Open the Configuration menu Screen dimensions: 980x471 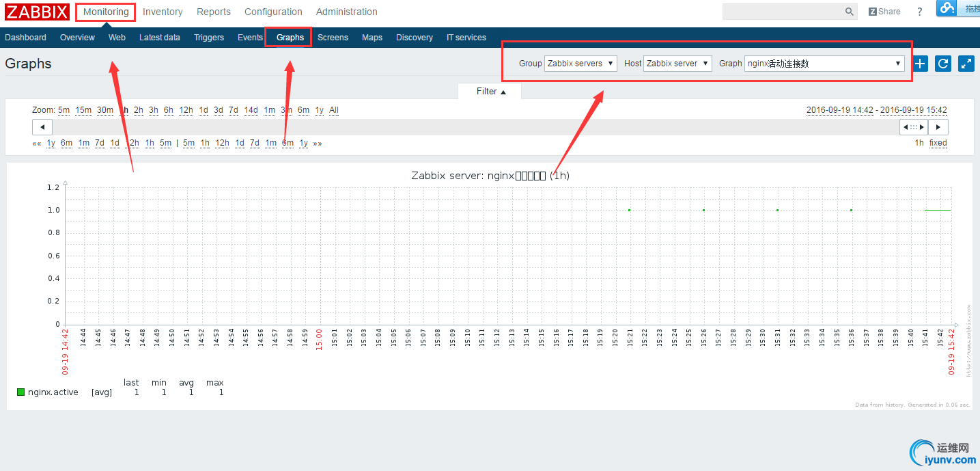tap(273, 12)
